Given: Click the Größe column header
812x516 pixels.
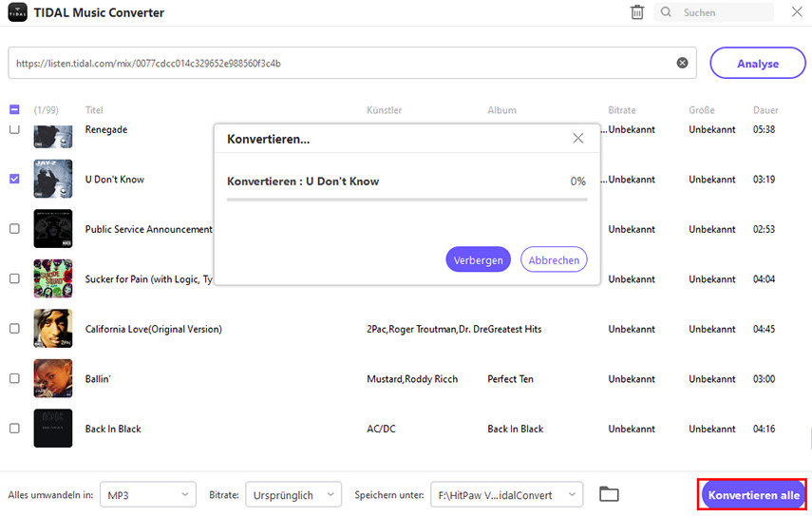Looking at the screenshot, I should coord(702,110).
